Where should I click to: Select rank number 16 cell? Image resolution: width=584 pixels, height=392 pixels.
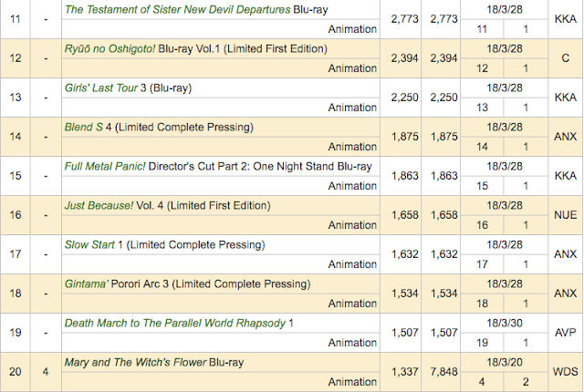[x=16, y=215]
